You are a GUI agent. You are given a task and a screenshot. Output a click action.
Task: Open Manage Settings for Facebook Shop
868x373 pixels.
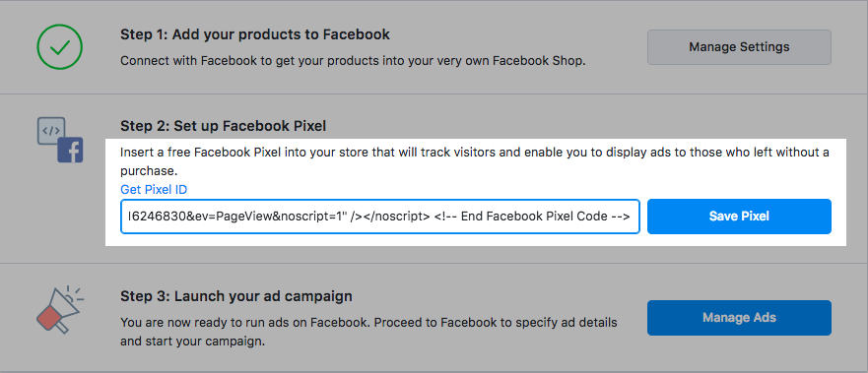739,47
